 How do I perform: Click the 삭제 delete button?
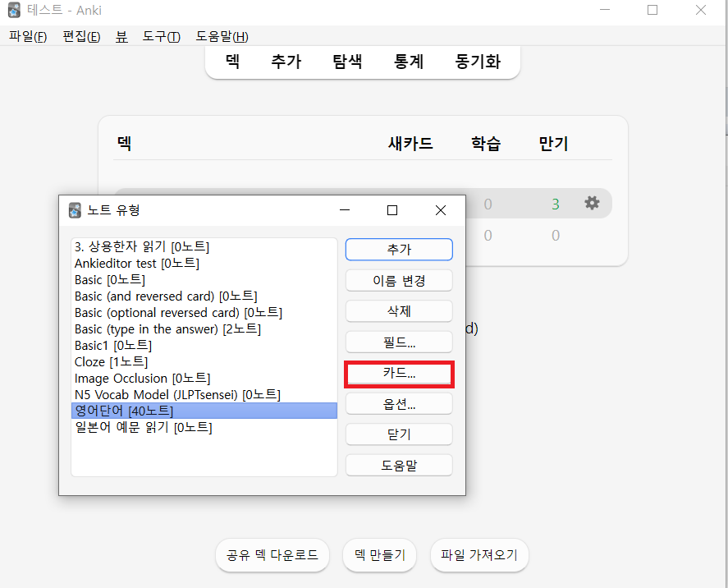(399, 311)
